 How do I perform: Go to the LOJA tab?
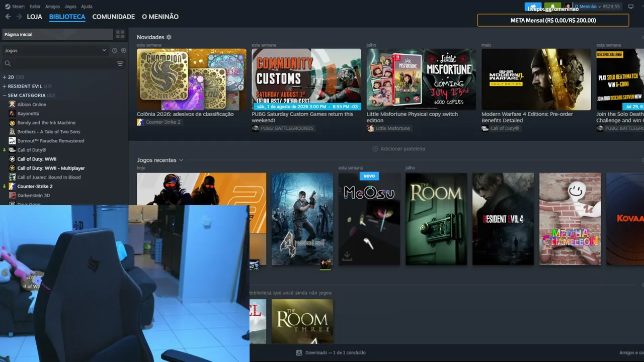click(35, 17)
